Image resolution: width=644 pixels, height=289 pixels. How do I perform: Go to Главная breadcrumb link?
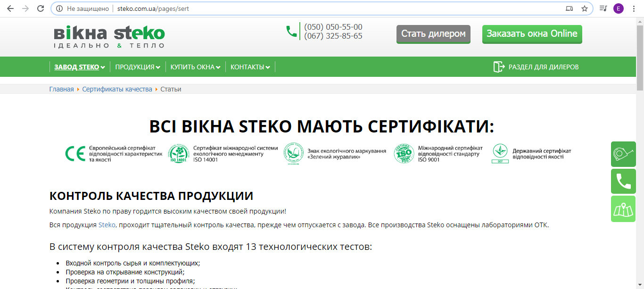click(61, 89)
